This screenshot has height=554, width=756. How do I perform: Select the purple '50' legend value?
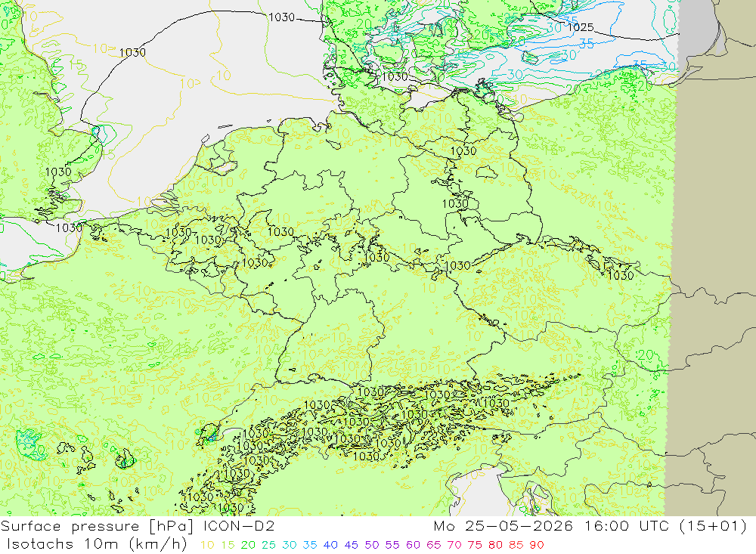pyautogui.click(x=372, y=545)
